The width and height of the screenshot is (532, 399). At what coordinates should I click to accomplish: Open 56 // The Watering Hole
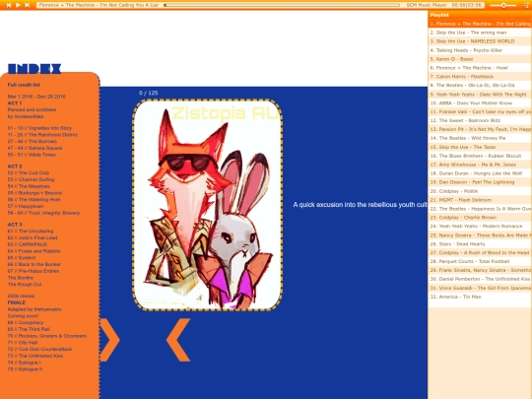click(33, 199)
